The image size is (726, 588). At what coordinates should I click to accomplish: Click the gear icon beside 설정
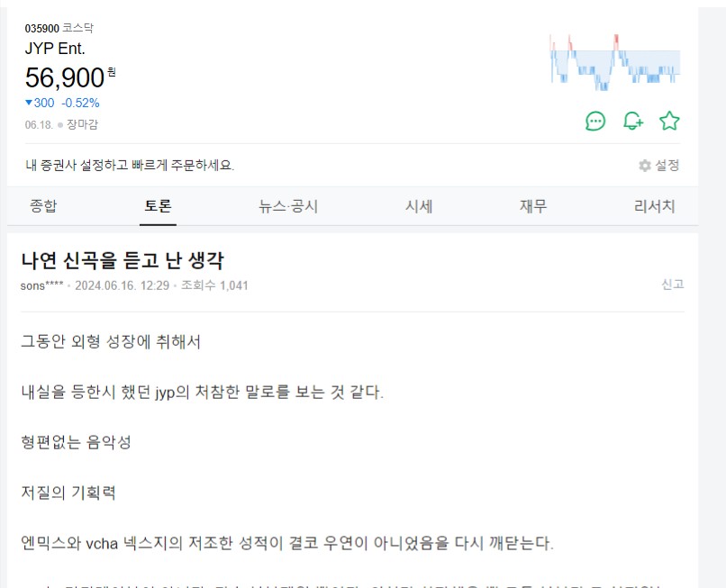(645, 166)
